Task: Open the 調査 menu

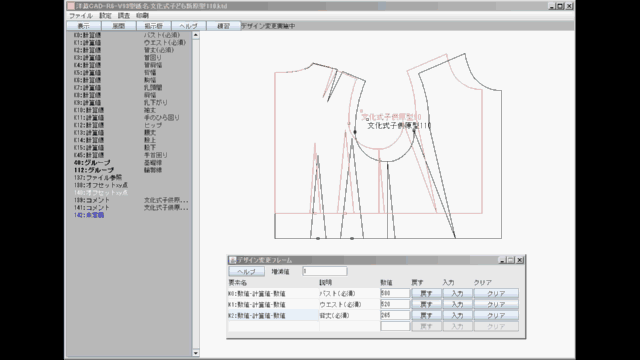Action: tap(124, 16)
